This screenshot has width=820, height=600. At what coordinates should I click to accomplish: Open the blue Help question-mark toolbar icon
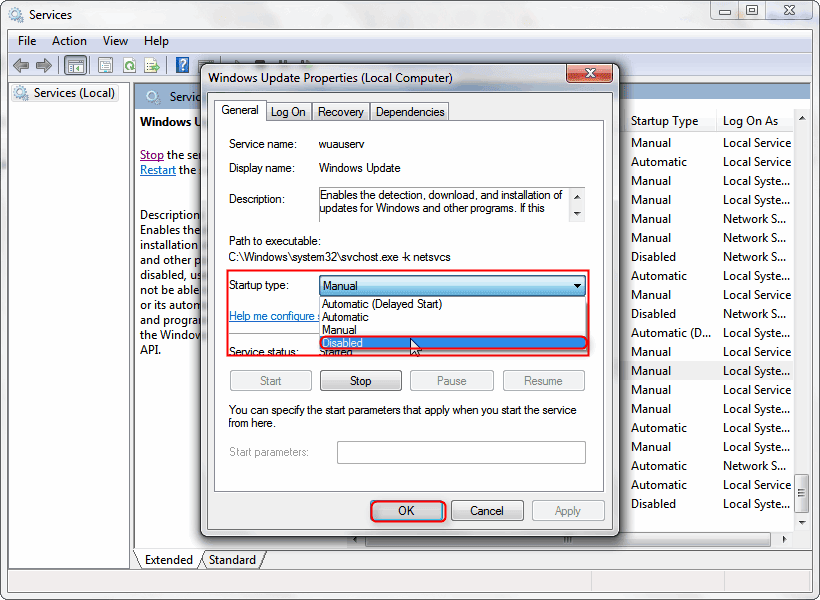pyautogui.click(x=183, y=65)
